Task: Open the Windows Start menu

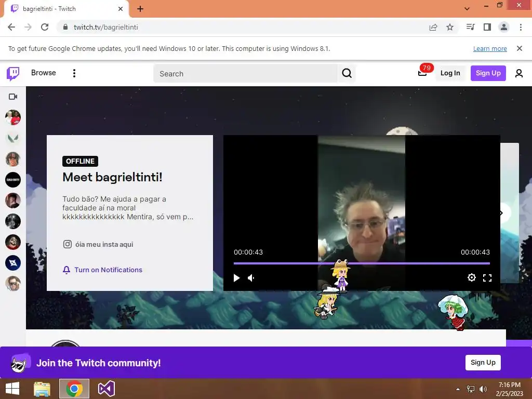Action: coord(12,389)
